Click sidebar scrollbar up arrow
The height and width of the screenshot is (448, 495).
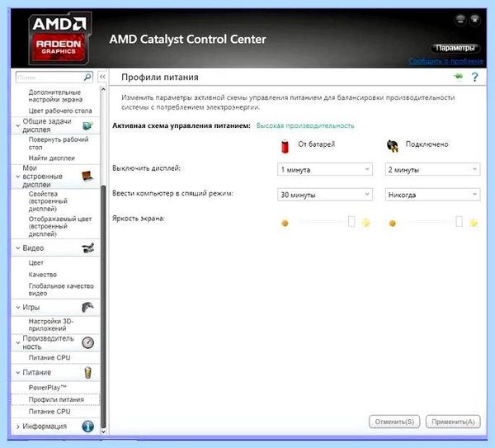tap(103, 89)
